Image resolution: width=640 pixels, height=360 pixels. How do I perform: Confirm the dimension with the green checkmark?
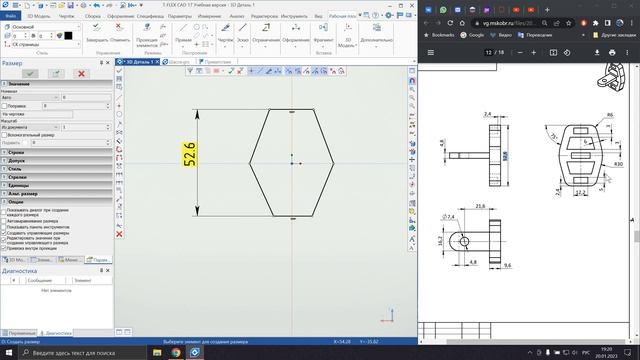[30, 73]
